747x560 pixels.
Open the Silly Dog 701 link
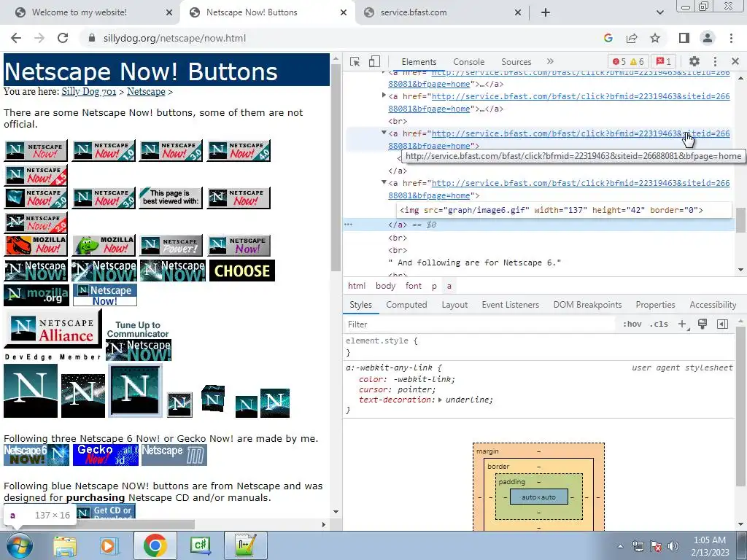(88, 91)
